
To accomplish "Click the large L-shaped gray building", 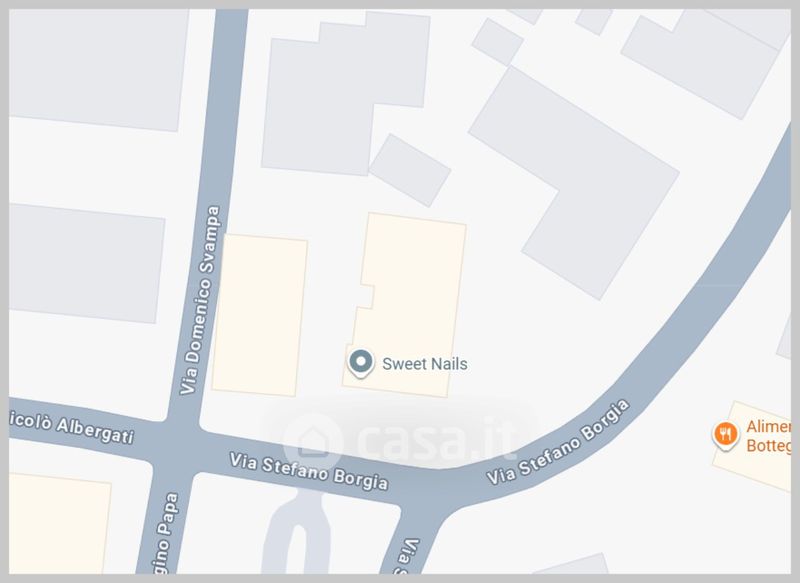I will tap(574, 183).
